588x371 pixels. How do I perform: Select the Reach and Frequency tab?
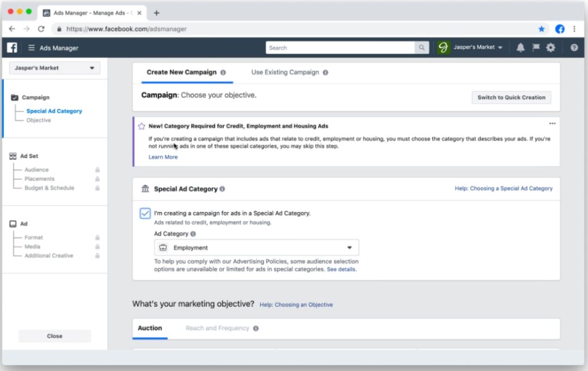217,329
